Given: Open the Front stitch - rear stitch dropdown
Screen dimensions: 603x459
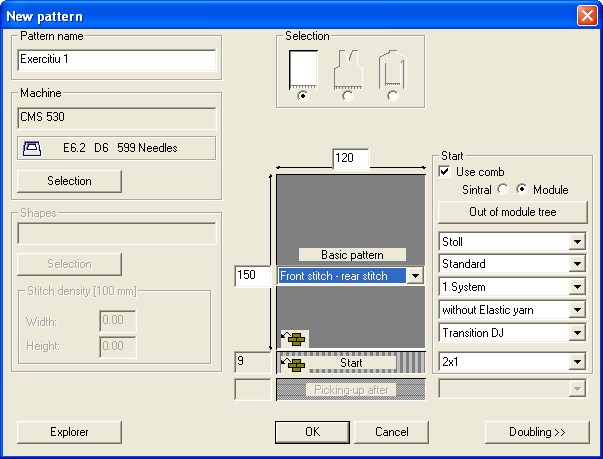Looking at the screenshot, I should pyautogui.click(x=416, y=275).
